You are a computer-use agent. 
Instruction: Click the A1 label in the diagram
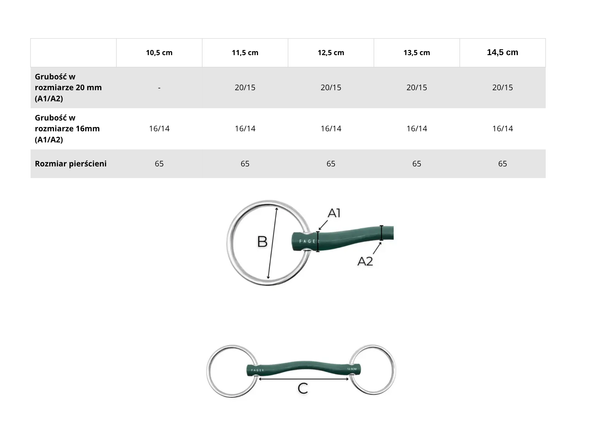[335, 213]
